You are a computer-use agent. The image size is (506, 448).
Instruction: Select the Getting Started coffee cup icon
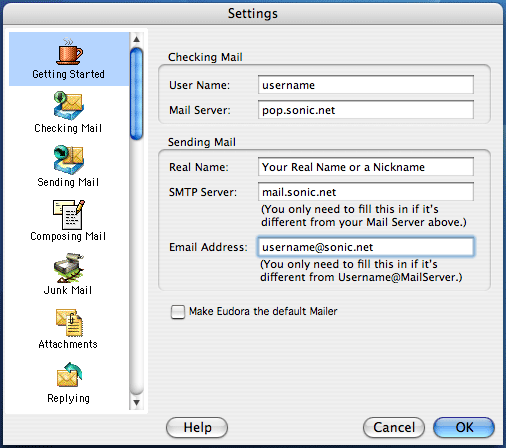69,51
